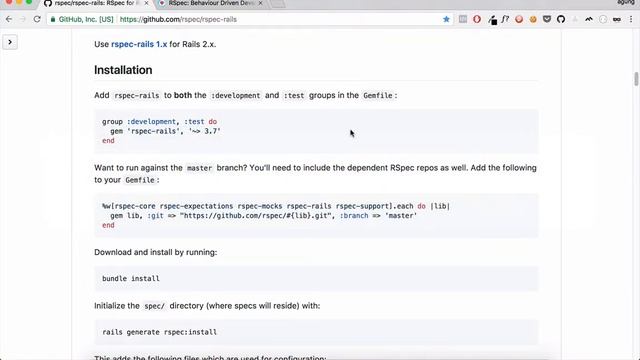
Task: Open a new tab with the tab button
Action: coord(278,4)
